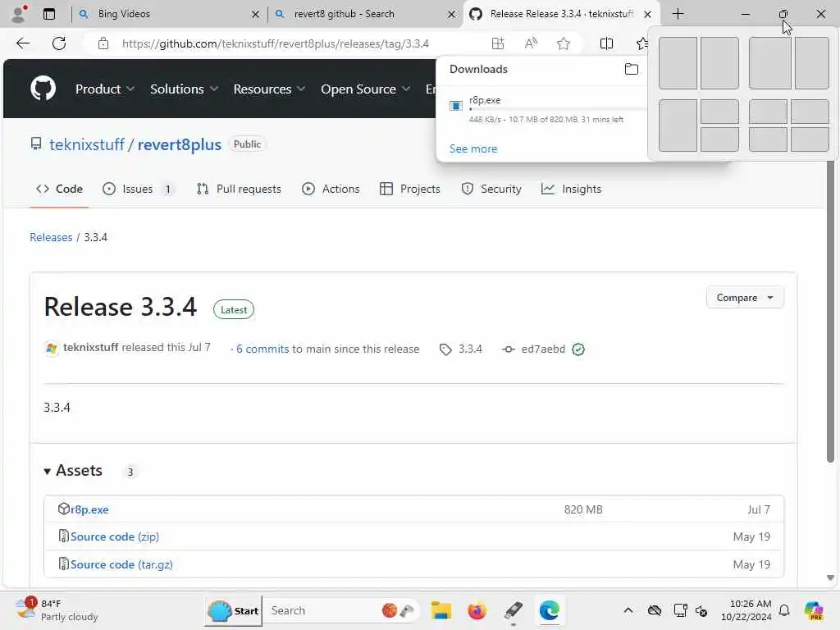Open the Actions tab
The width and height of the screenshot is (840, 630).
(x=331, y=189)
